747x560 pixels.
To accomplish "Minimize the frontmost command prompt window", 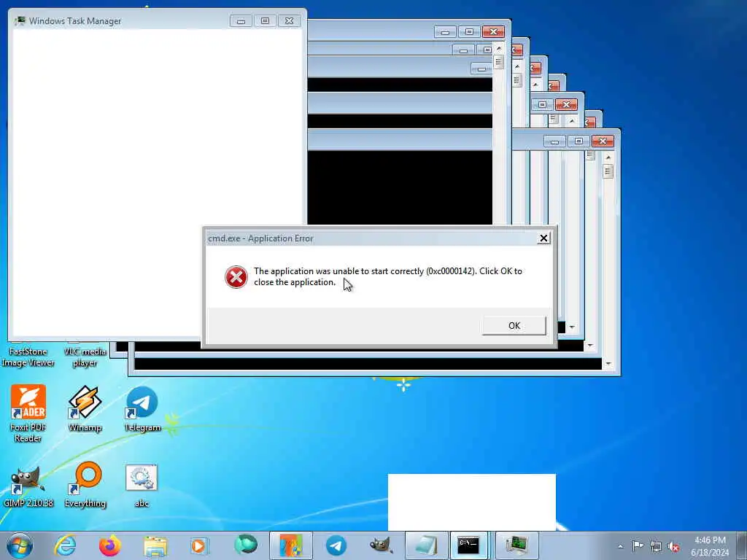I will 554,141.
